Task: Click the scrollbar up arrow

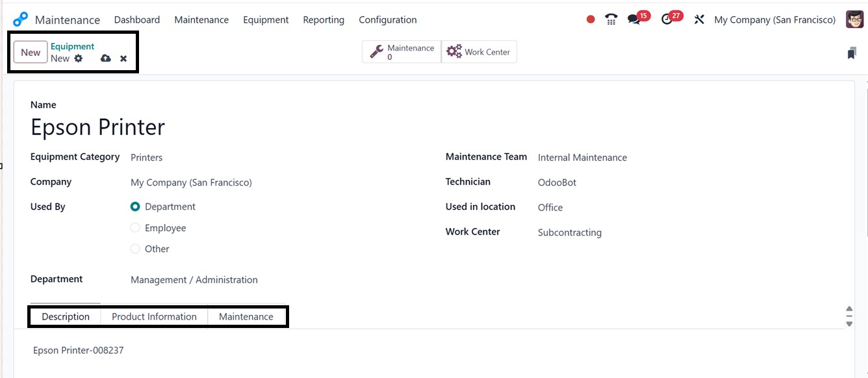Action: pos(849,309)
